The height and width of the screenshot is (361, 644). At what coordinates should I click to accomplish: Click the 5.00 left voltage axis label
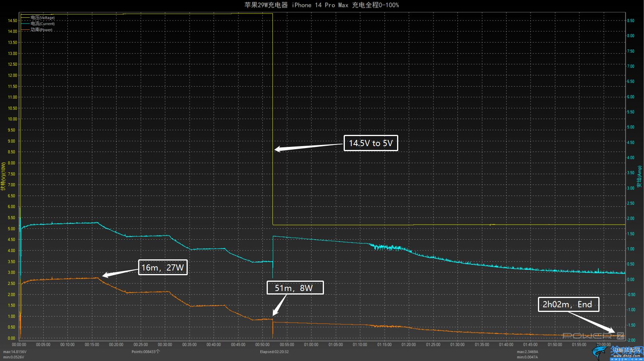point(12,229)
